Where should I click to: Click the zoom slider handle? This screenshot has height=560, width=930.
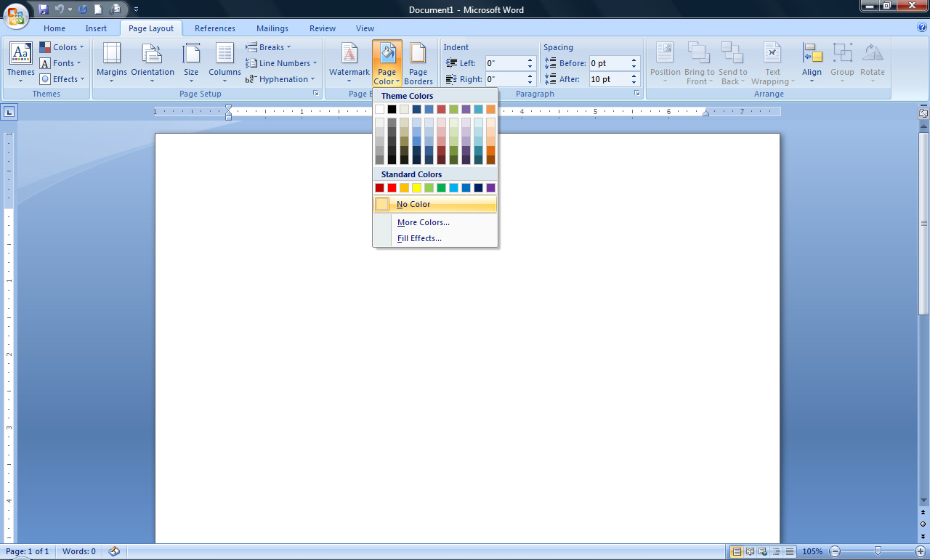pos(878,551)
